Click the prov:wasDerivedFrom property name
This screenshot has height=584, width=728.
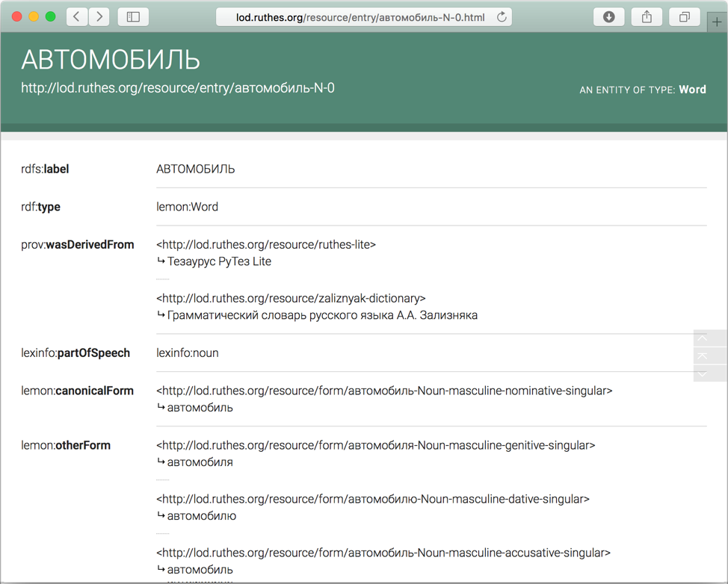[x=78, y=244]
